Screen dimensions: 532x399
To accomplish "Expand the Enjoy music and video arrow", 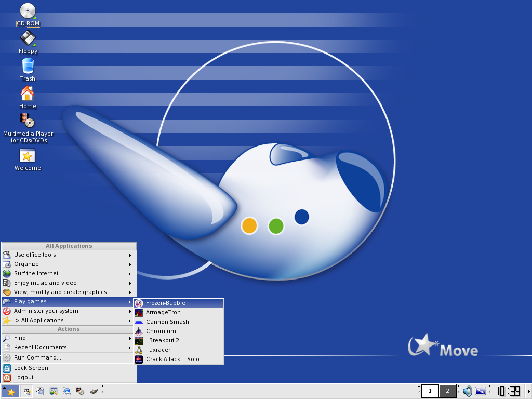I will click(129, 283).
